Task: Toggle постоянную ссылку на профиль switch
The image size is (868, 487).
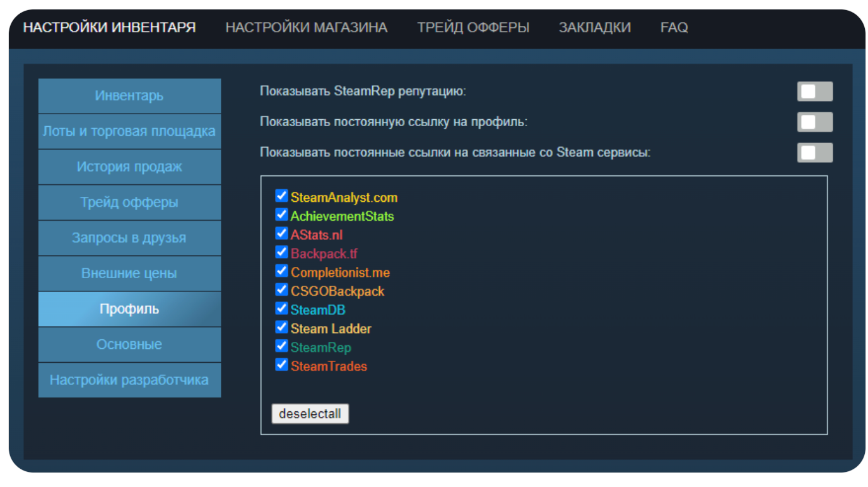Action: pyautogui.click(x=815, y=122)
